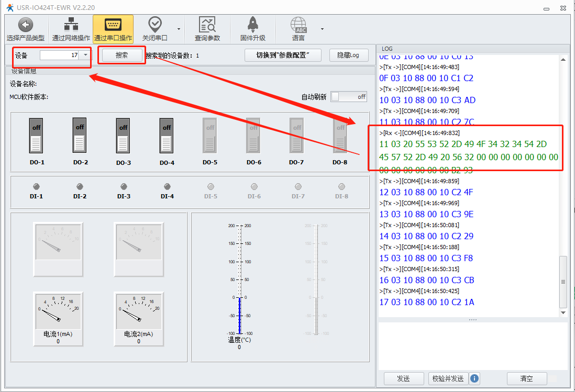Select log line '12 03 10 88 00 10 C2 4F'
This screenshot has height=392, width=575.
coord(426,193)
